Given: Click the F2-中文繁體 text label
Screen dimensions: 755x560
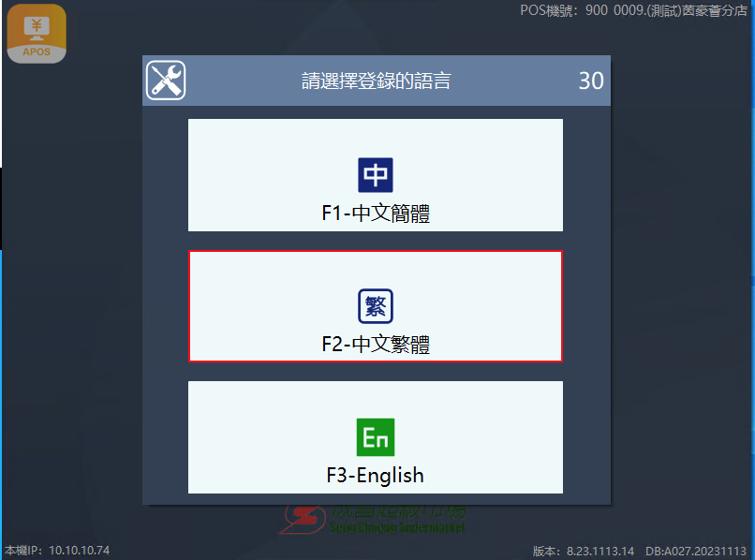Looking at the screenshot, I should click(x=376, y=345).
